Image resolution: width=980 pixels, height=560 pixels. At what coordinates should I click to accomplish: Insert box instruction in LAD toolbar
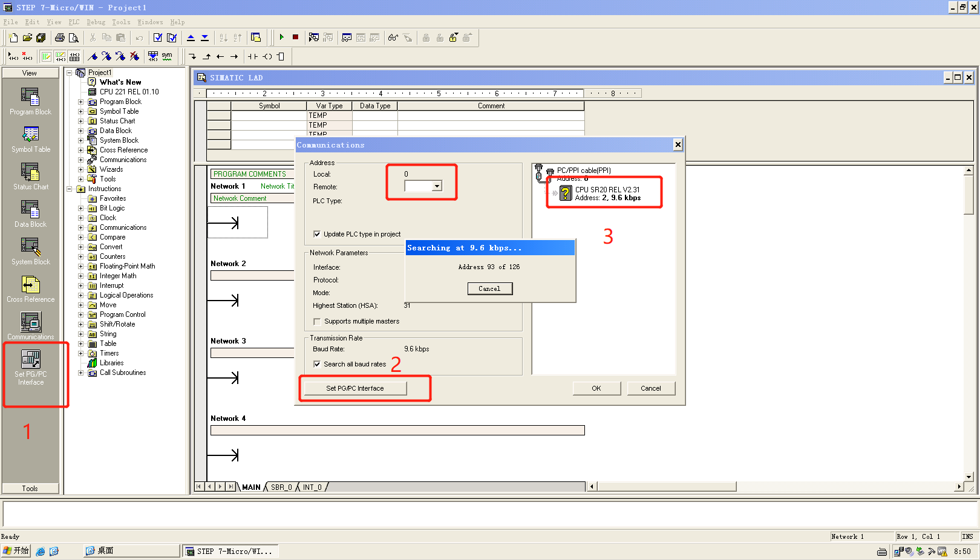pos(280,56)
